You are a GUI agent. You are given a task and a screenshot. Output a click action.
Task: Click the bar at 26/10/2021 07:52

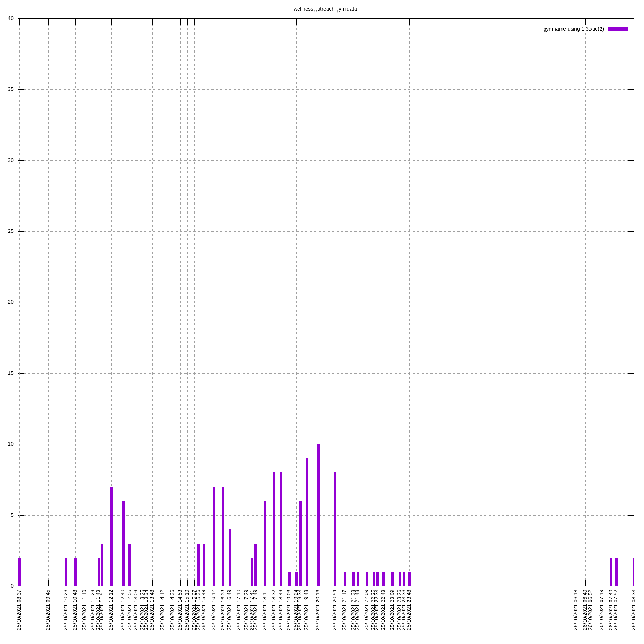[616, 572]
